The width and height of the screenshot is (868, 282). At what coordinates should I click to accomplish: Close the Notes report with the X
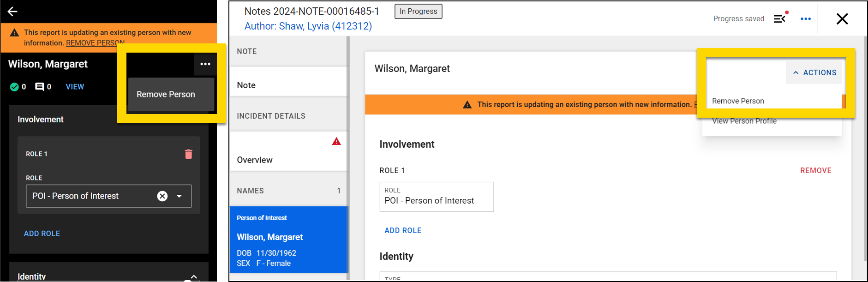tap(842, 19)
